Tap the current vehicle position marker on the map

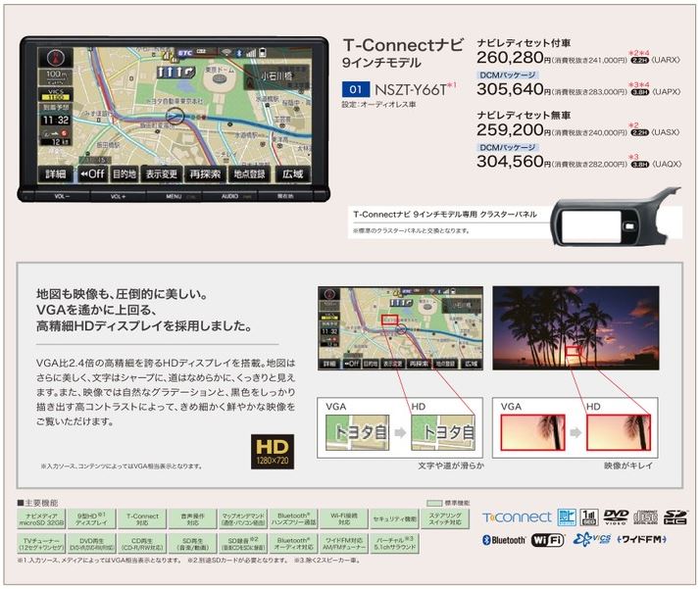click(175, 117)
